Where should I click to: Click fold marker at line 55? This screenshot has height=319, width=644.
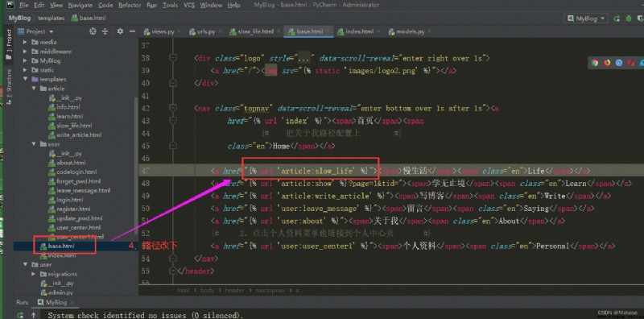point(173,271)
